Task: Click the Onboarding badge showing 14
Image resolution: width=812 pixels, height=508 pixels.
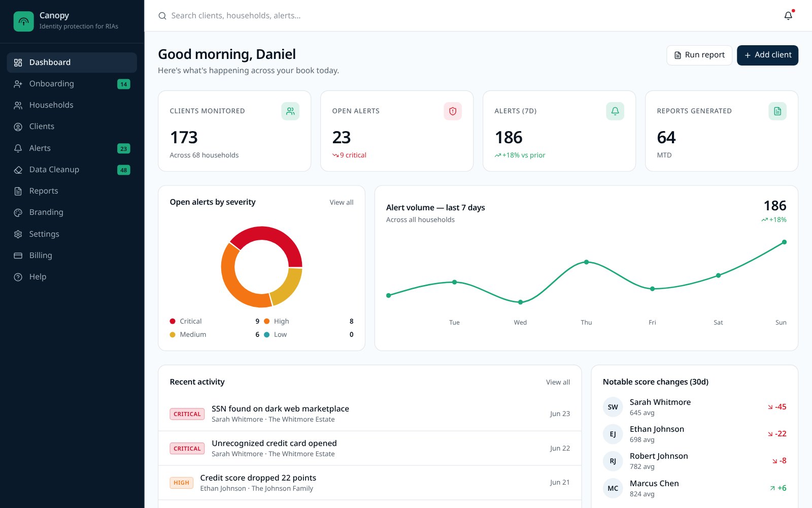Action: [x=124, y=84]
